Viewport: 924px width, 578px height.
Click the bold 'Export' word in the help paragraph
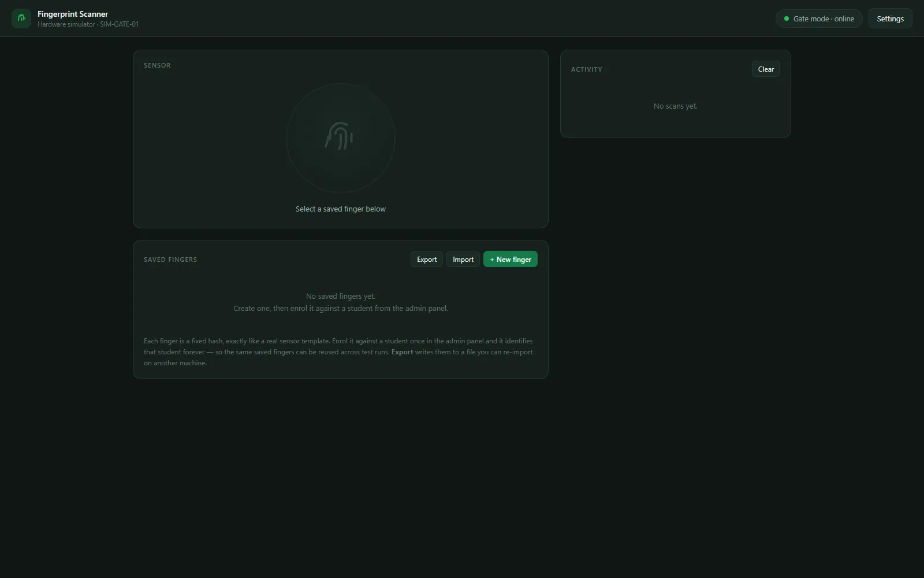pos(402,352)
